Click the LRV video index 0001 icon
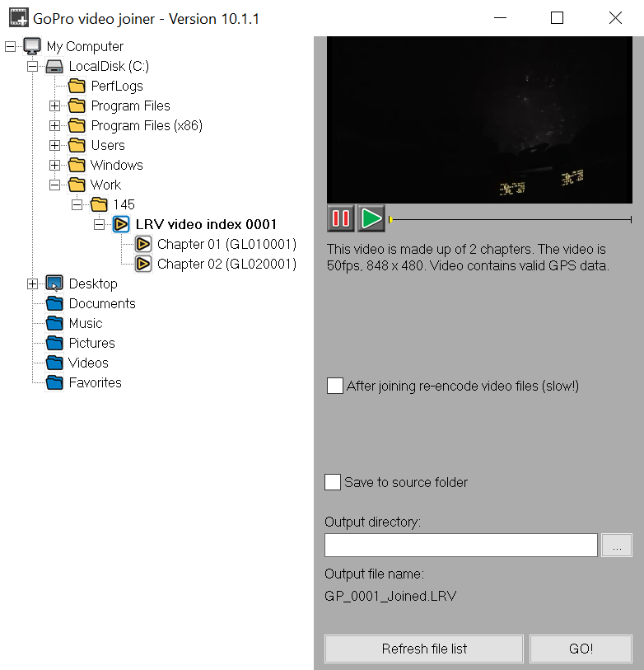The width and height of the screenshot is (644, 670). [121, 224]
